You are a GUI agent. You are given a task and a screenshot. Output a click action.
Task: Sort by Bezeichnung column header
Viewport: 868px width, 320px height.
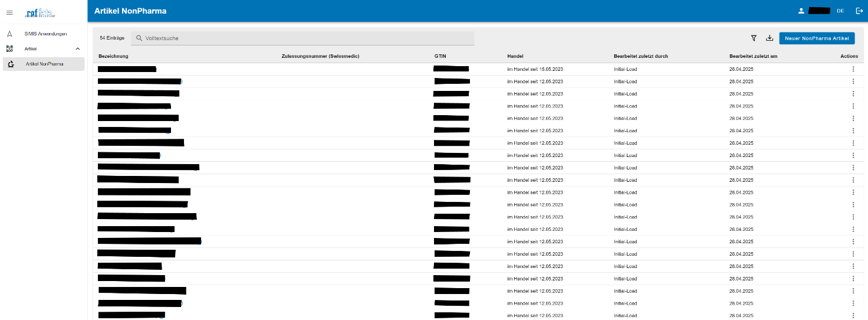[113, 56]
